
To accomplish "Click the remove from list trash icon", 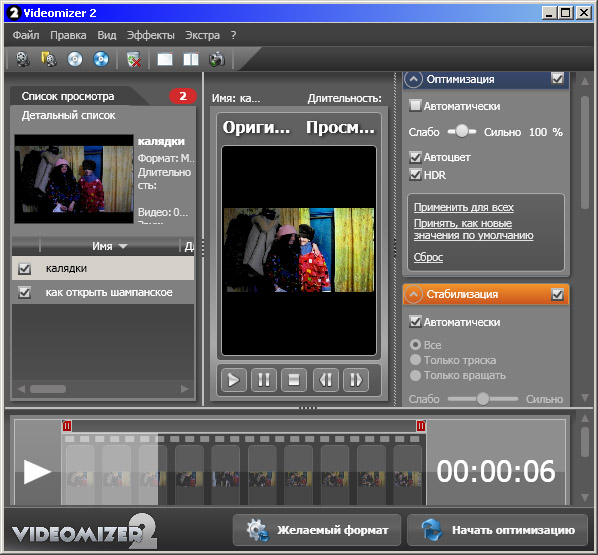I will 133,60.
